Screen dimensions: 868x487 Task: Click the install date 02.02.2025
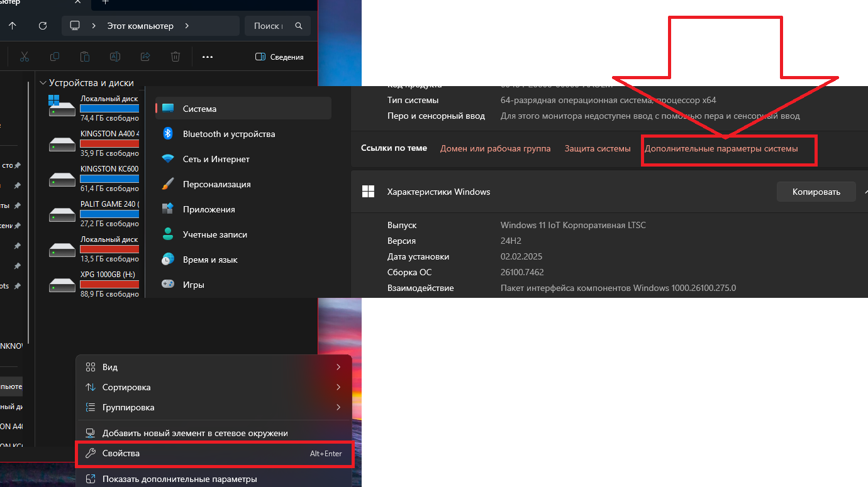coord(521,256)
